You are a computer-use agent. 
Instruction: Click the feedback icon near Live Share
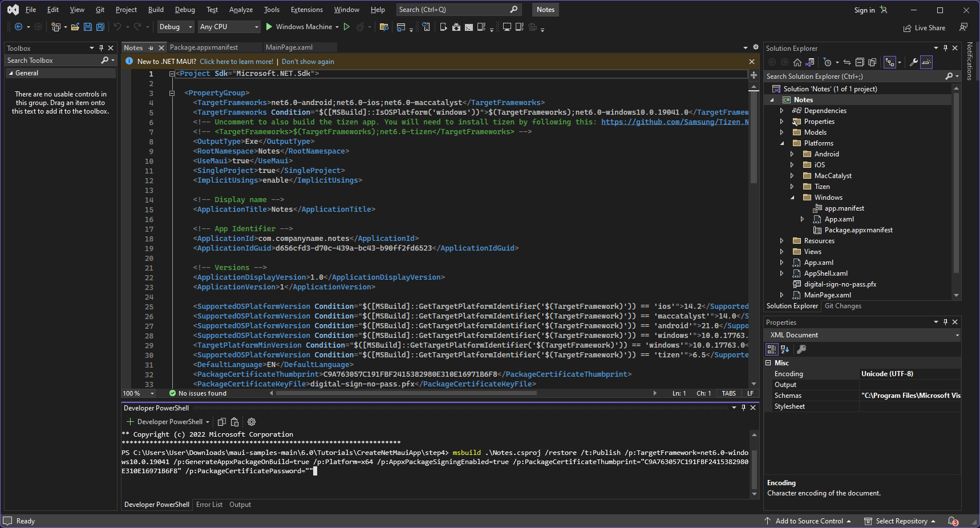963,27
